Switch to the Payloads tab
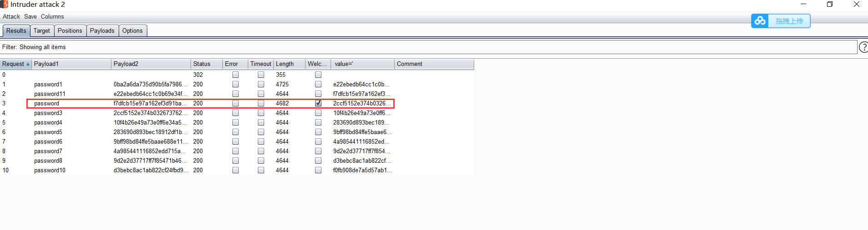This screenshot has height=230, width=868. click(x=102, y=30)
